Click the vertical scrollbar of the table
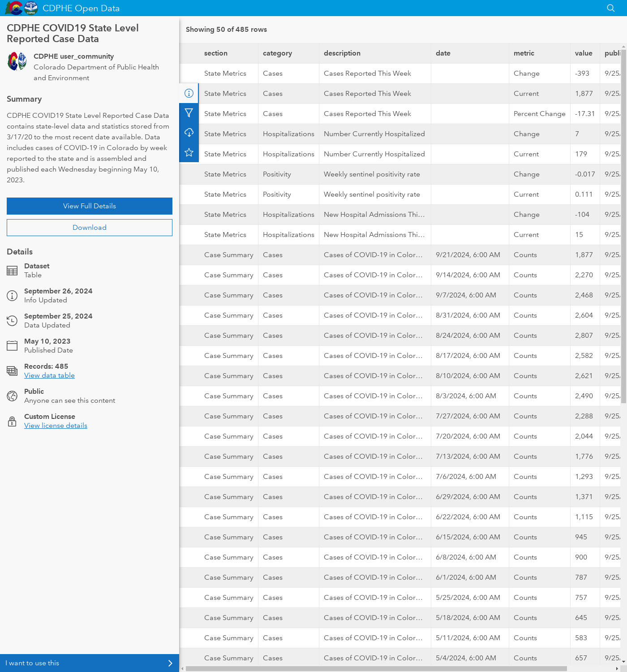This screenshot has height=672, width=627. click(x=623, y=224)
